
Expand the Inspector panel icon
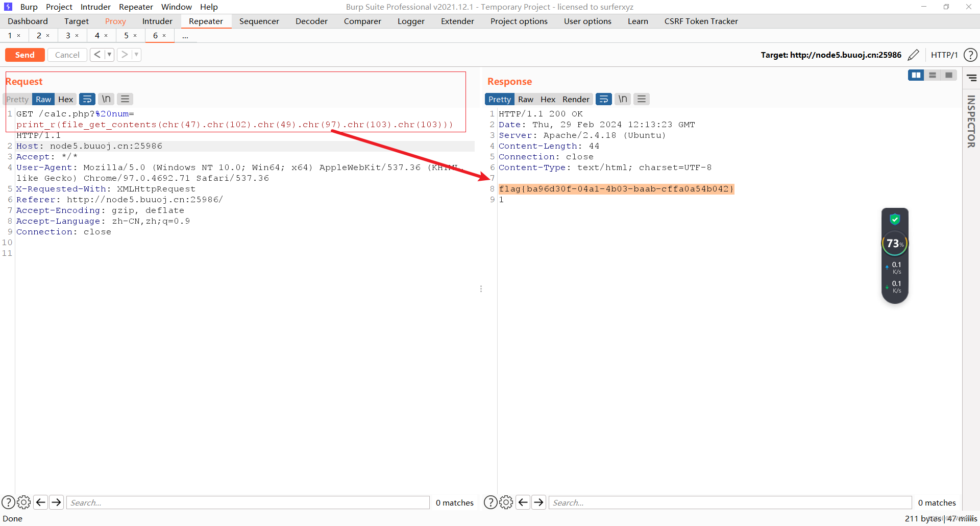coord(972,78)
